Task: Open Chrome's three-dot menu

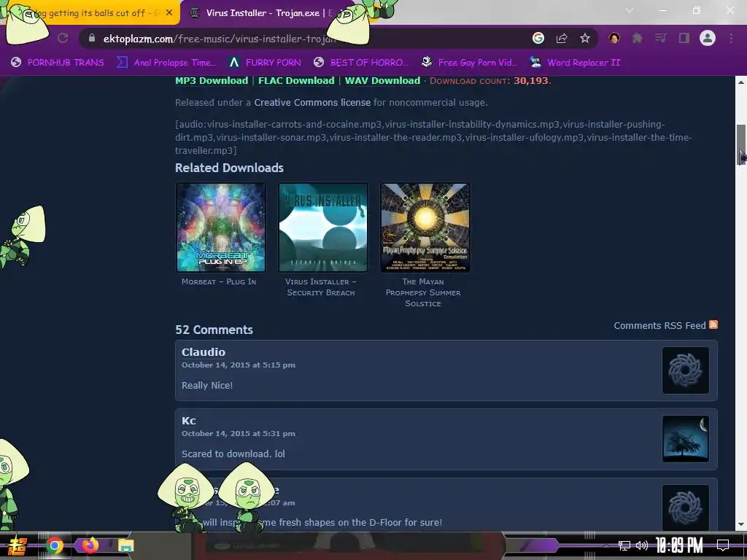Action: point(731,38)
